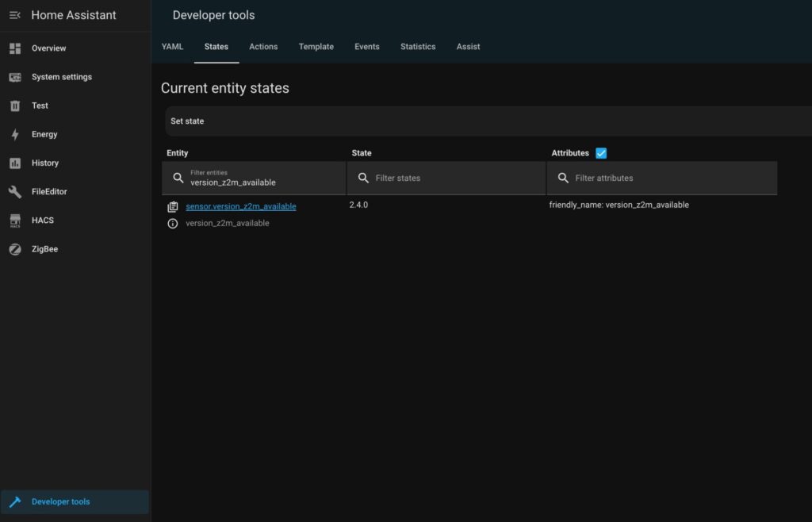This screenshot has height=522, width=812.
Task: Click the Energy lightning bolt icon
Action: tap(15, 135)
